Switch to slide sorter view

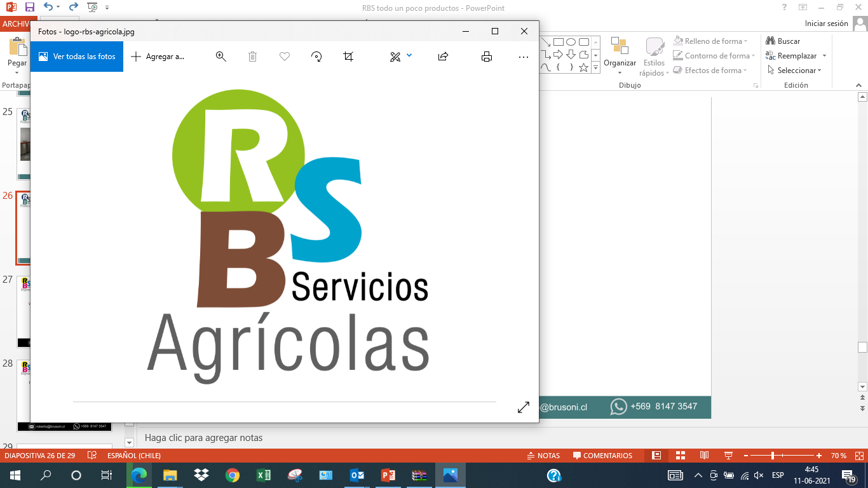click(x=681, y=456)
